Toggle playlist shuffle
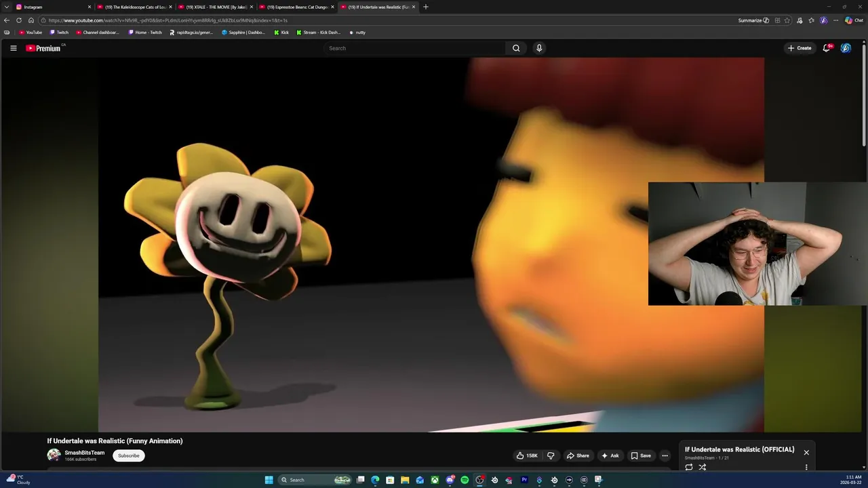868x488 pixels. [x=703, y=467]
